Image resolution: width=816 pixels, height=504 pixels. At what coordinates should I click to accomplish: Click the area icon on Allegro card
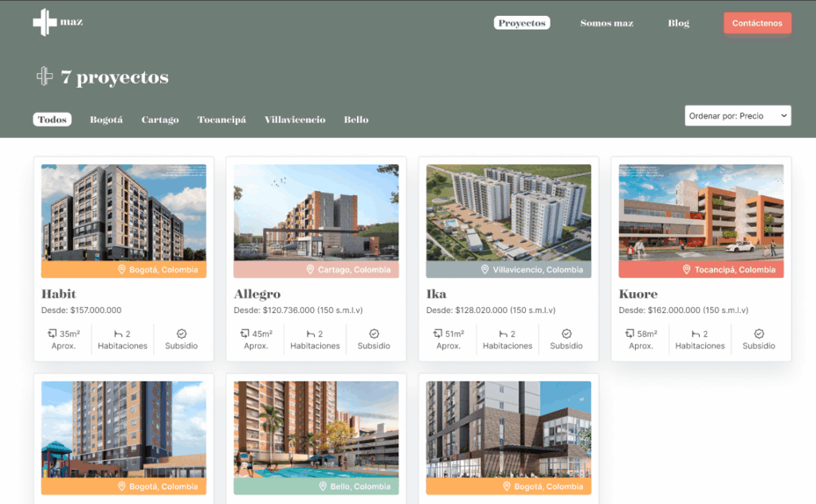(245, 334)
